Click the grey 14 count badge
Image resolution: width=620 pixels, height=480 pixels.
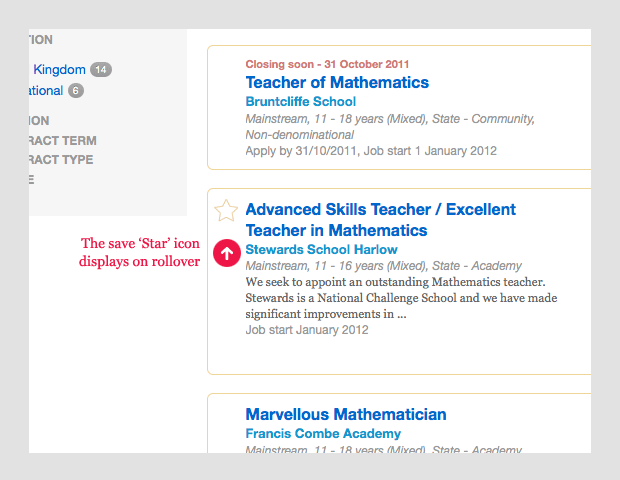click(101, 70)
